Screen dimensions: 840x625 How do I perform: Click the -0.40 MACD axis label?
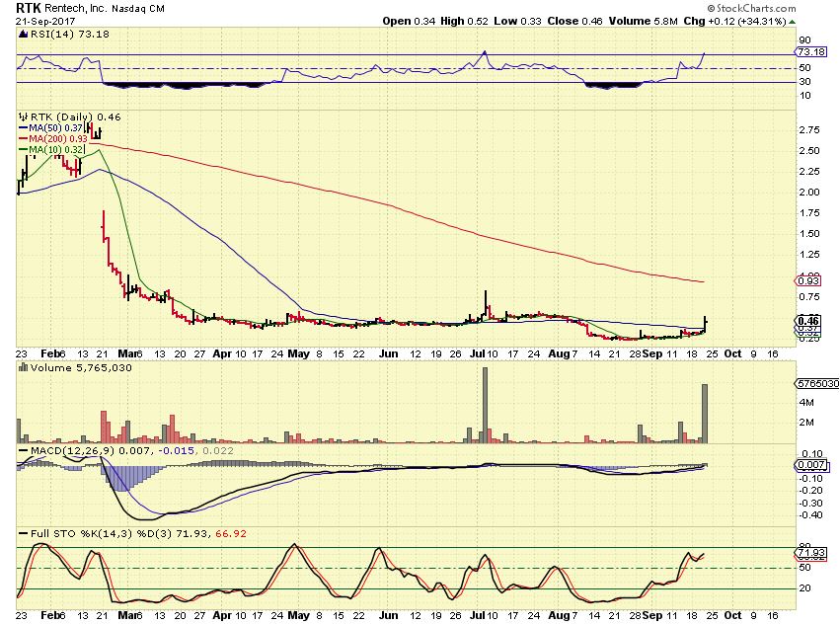click(x=811, y=515)
